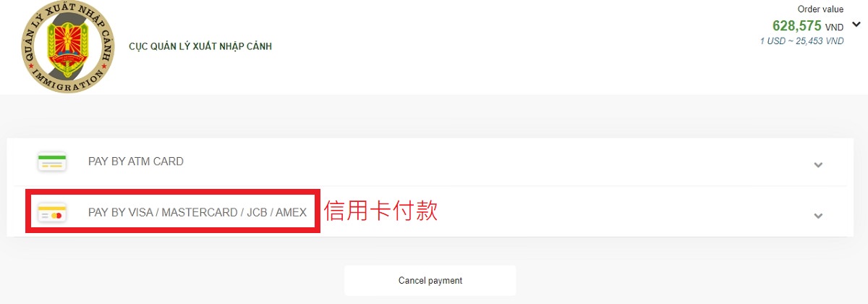
Task: Click the red 信用卡付款 annotation text
Action: click(380, 211)
